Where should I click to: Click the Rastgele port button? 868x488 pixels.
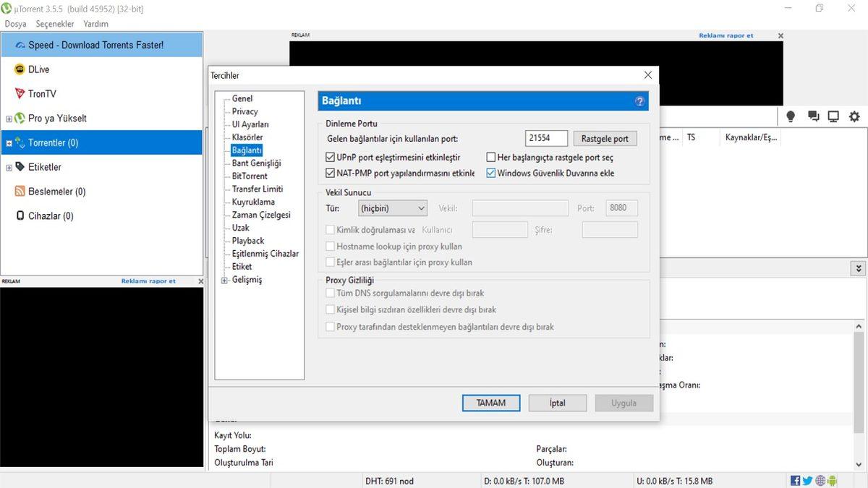[x=605, y=138]
